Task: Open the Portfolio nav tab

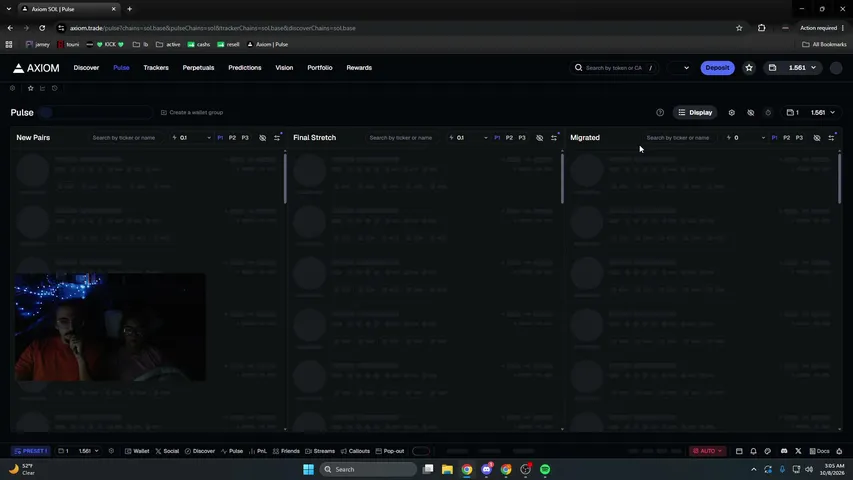Action: coord(319,68)
